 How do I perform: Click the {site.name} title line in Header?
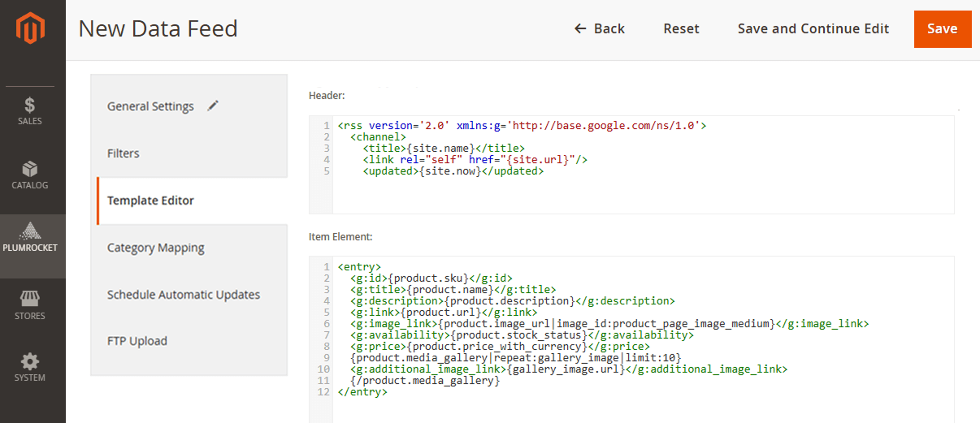coord(443,149)
